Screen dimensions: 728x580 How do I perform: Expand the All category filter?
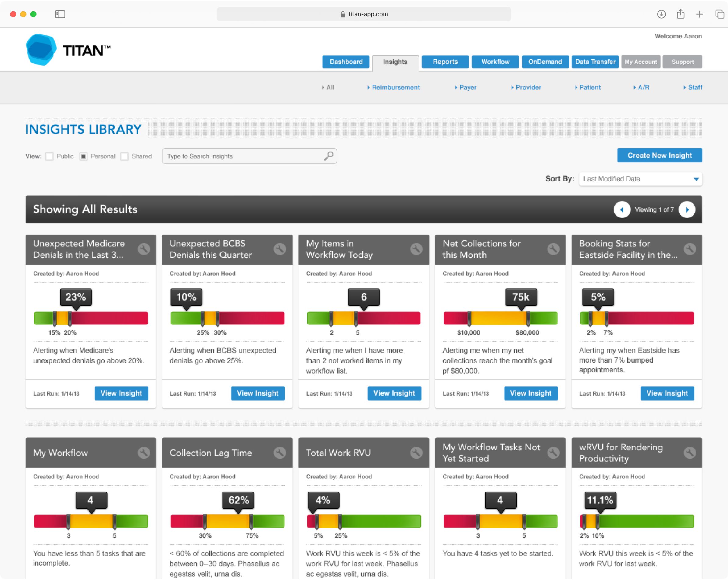tap(328, 87)
